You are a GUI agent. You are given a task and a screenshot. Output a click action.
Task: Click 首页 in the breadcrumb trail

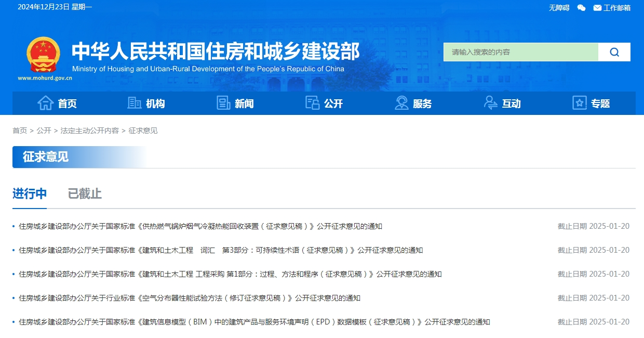[20, 131]
